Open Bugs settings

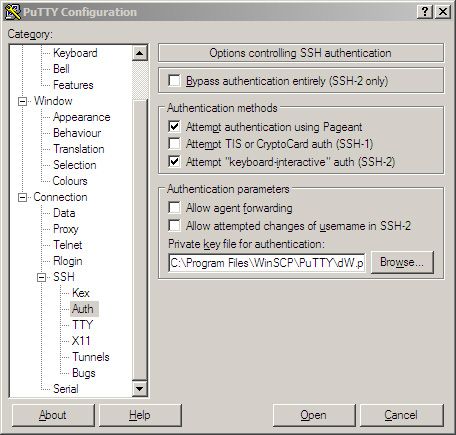[x=84, y=373]
